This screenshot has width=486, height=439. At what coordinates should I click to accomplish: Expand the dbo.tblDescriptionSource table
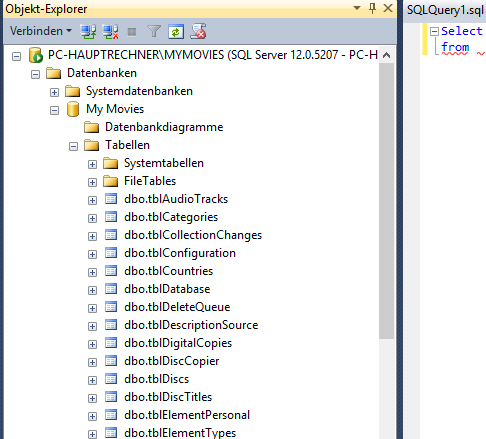92,326
